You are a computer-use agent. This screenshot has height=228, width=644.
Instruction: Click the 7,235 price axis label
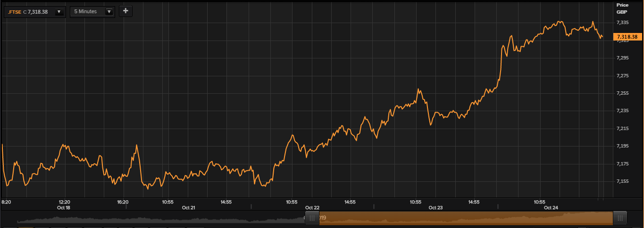(623, 111)
